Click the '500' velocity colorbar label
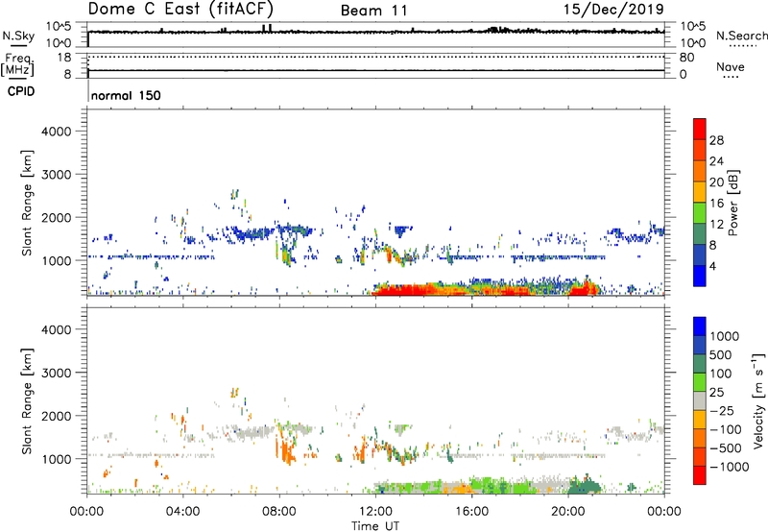The width and height of the screenshot is (768, 532). point(720,354)
